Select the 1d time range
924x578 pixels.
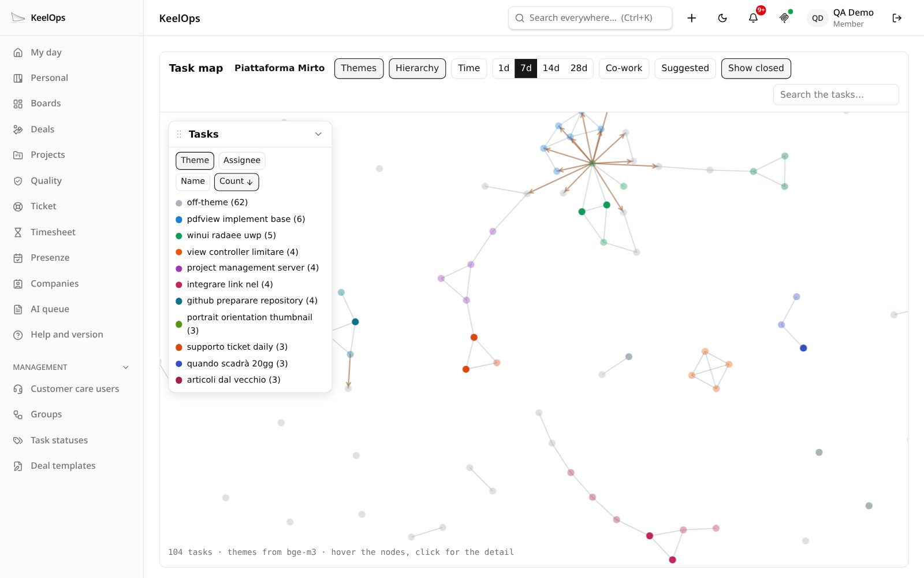point(504,68)
